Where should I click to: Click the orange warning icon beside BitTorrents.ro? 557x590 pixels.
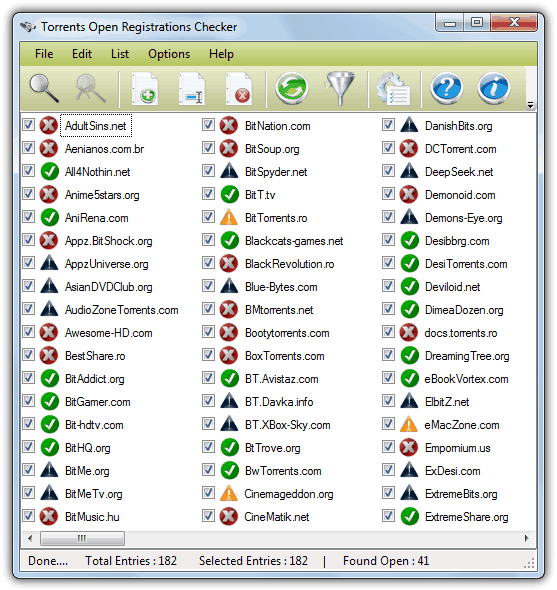[x=229, y=217]
